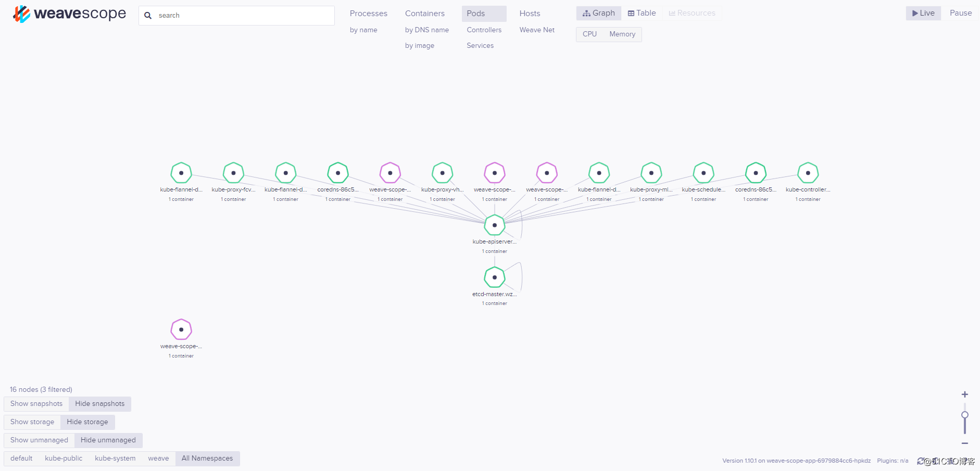Zoom in with the plus icon
Screen dimensions: 980x471
[x=965, y=394]
